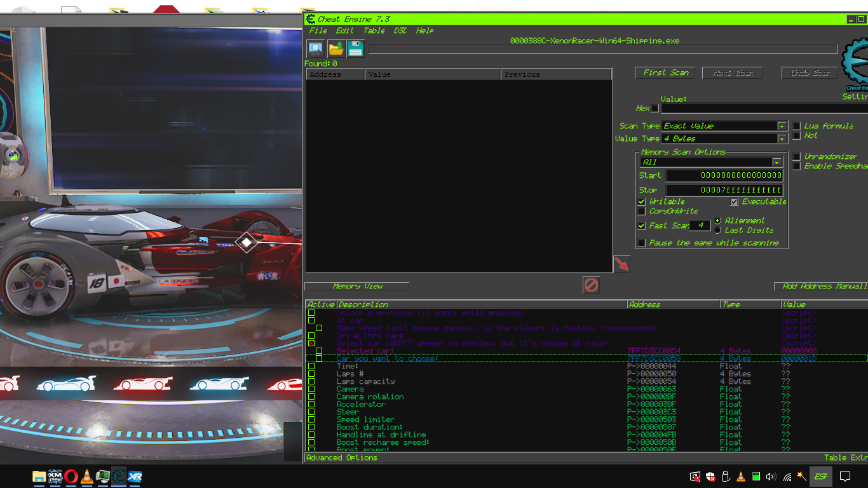The height and width of the screenshot is (488, 868).
Task: Click the Description column header
Action: tap(482, 304)
